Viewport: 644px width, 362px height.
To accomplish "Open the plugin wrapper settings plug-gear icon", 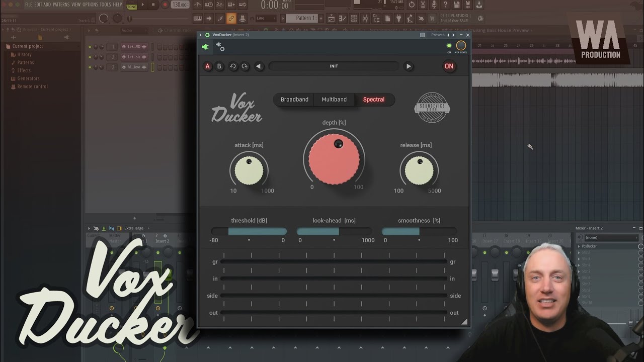I will [220, 47].
